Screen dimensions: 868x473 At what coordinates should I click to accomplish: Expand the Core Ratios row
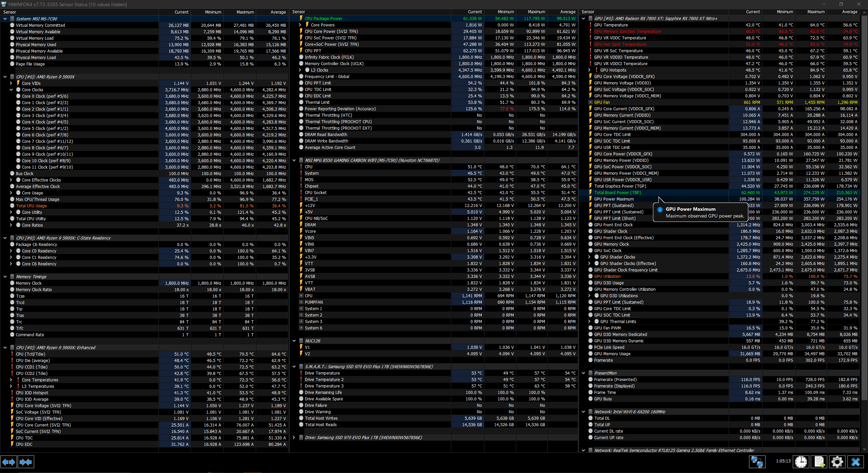11,225
